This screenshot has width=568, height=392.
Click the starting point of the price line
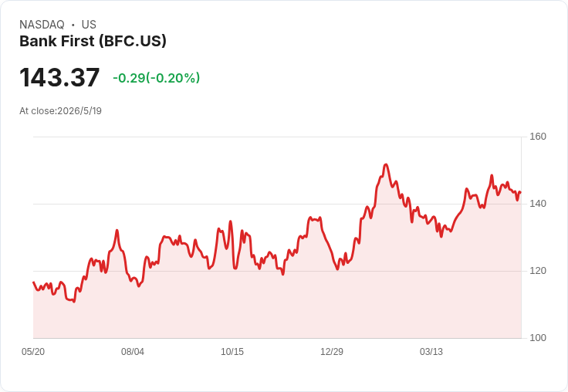pyautogui.click(x=34, y=282)
